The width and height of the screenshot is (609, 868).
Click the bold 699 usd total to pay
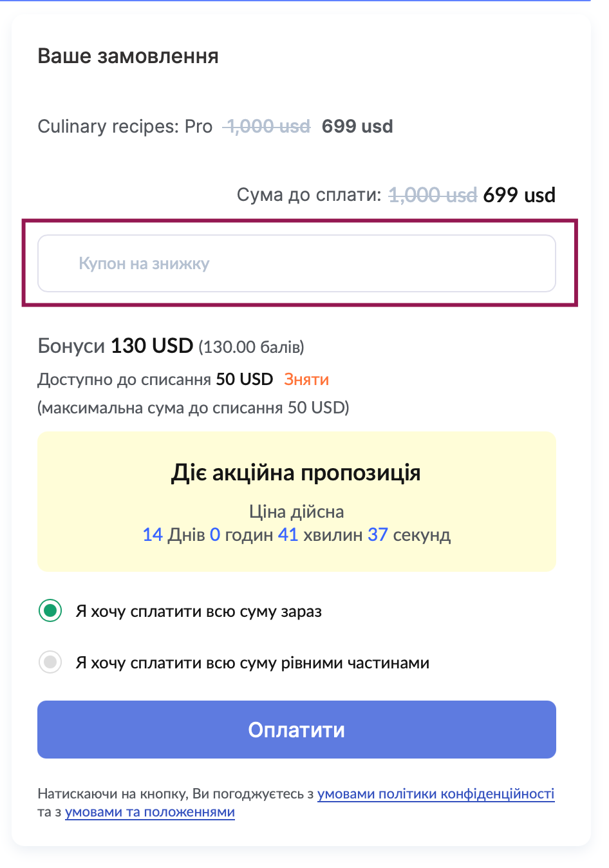(519, 195)
